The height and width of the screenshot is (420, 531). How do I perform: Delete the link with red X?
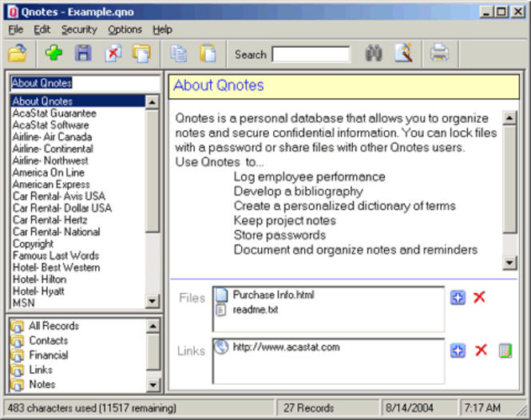click(x=481, y=351)
